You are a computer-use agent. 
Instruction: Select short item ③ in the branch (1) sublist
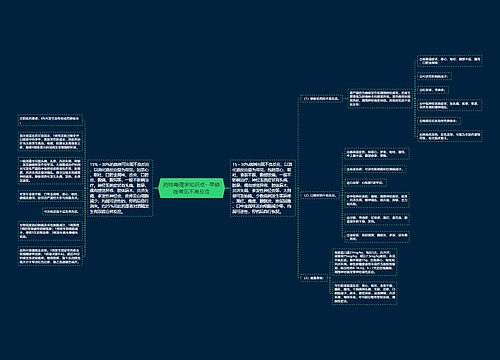(x=433, y=90)
